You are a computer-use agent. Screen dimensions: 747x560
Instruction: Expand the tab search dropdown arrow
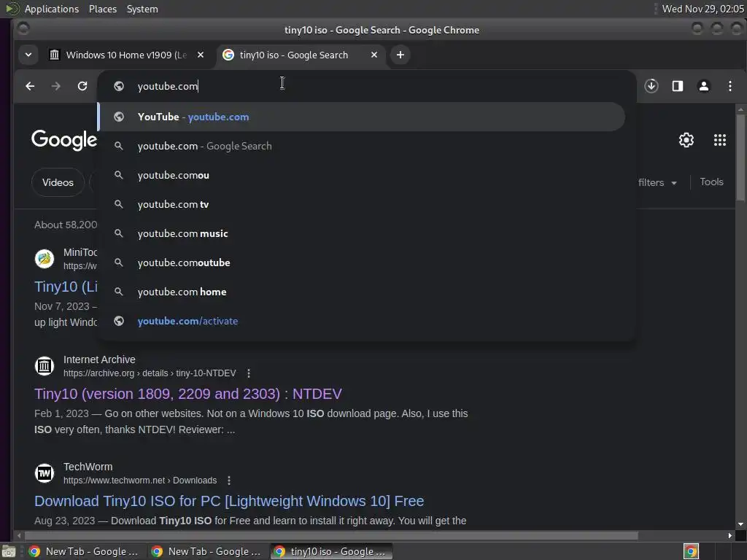point(28,55)
